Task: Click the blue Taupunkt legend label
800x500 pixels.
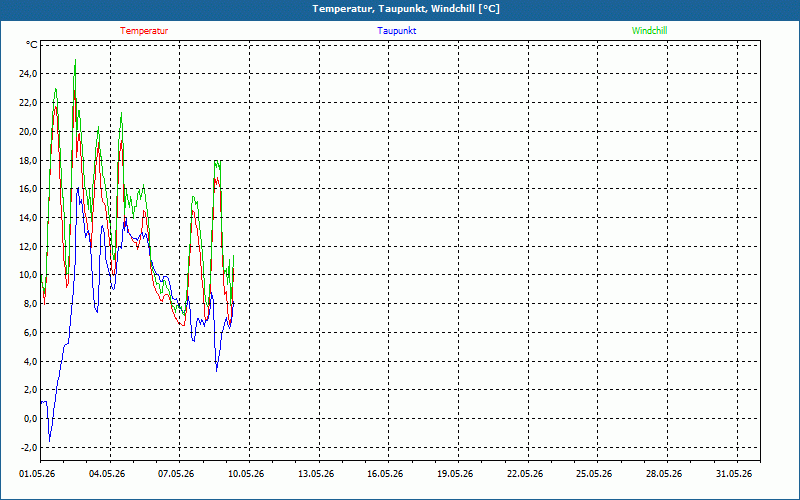Action: click(397, 31)
